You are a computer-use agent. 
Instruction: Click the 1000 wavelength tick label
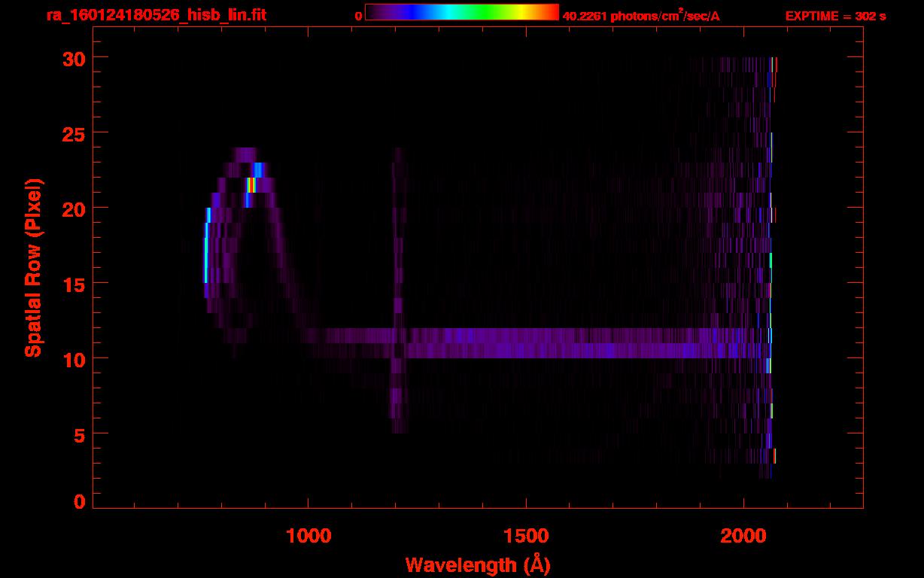tap(309, 537)
